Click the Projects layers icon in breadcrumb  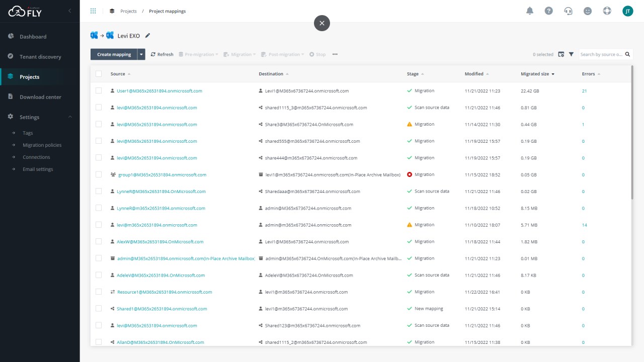tap(112, 11)
